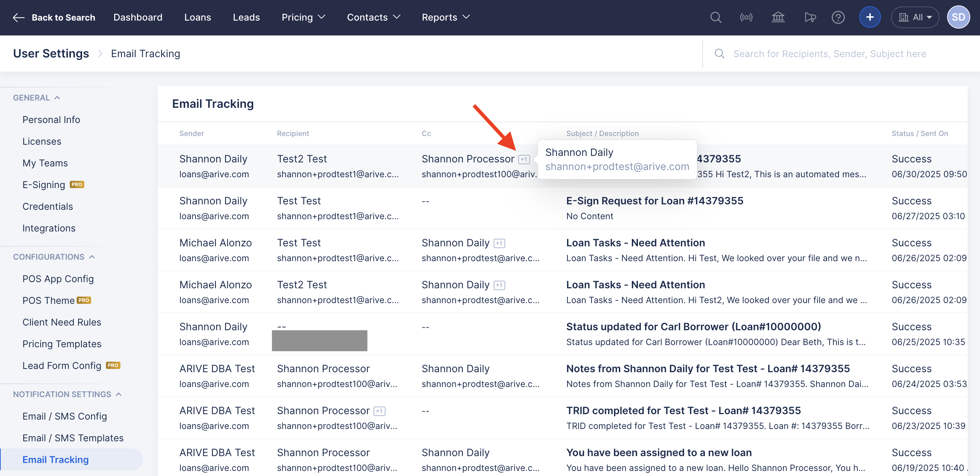This screenshot has height=476, width=980.
Task: Click the blue plus create button
Action: coord(870,17)
